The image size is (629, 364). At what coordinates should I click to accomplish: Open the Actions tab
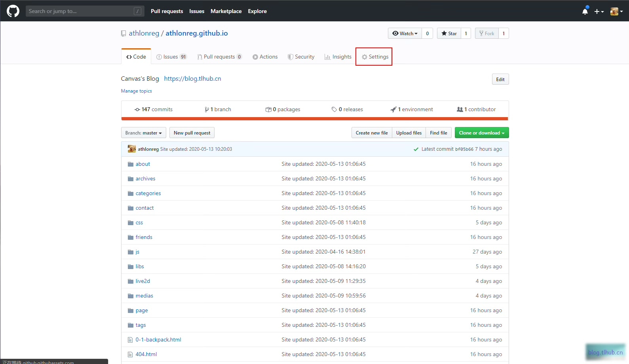click(265, 57)
